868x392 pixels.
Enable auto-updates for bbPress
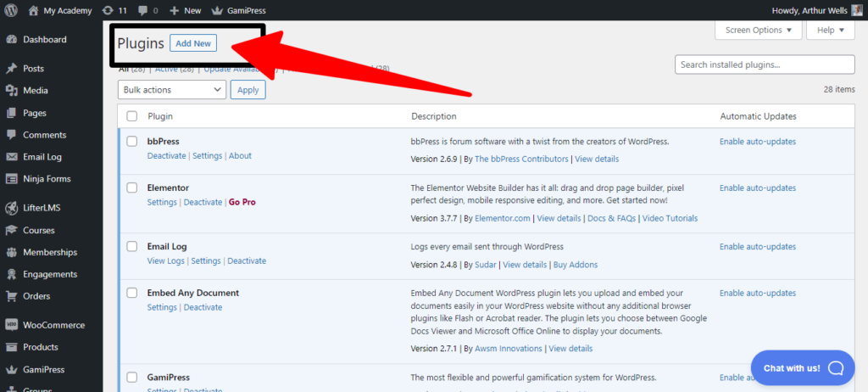coord(758,142)
